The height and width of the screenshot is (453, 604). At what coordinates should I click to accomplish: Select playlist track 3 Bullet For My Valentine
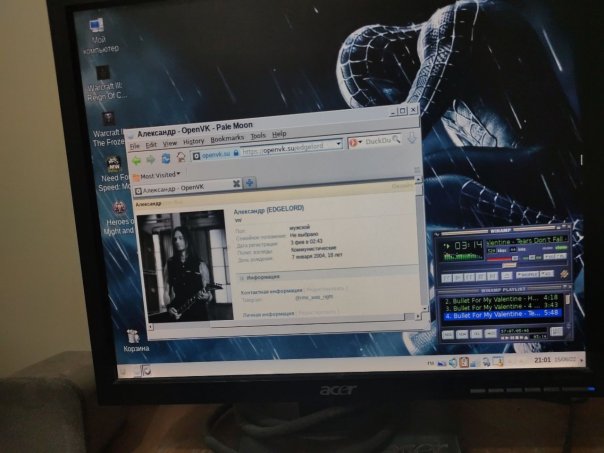(x=502, y=307)
